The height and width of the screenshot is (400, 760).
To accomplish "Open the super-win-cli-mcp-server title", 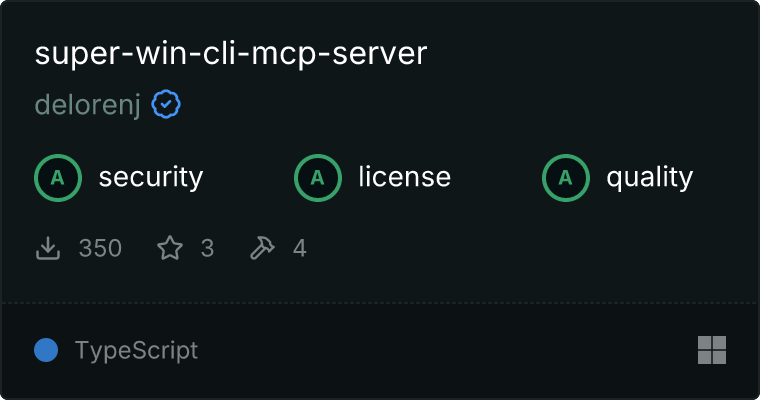I will coord(231,54).
